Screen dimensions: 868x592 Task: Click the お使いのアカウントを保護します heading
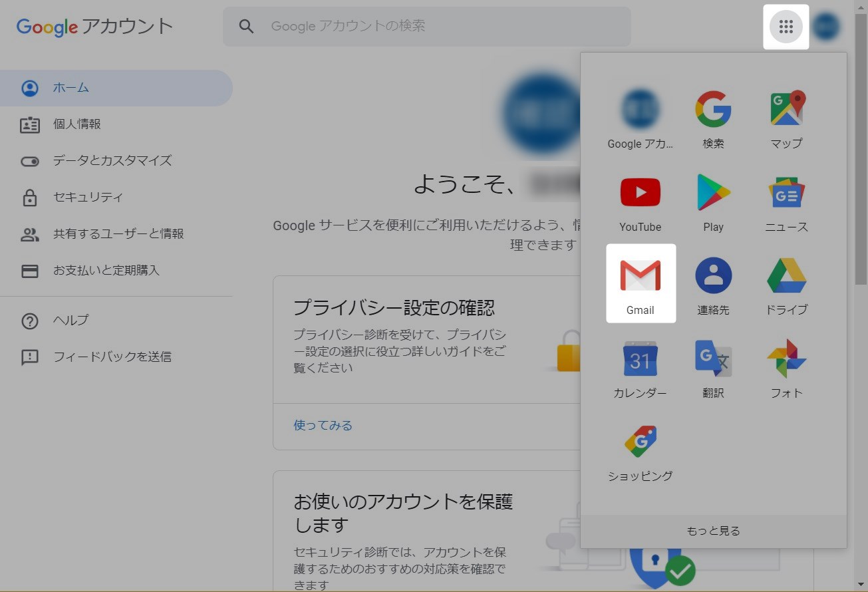(403, 513)
